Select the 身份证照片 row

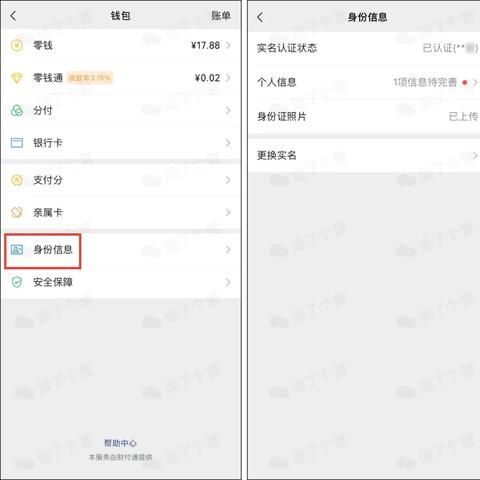click(364, 116)
